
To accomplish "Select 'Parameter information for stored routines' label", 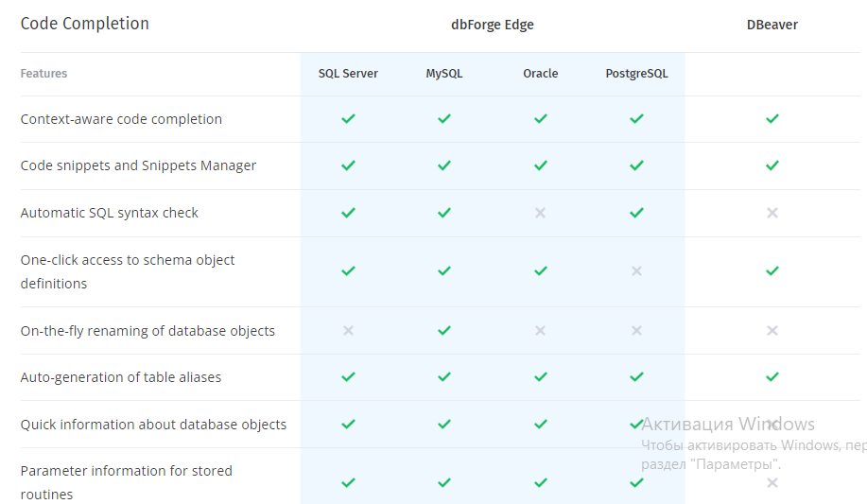I will tap(126, 482).
